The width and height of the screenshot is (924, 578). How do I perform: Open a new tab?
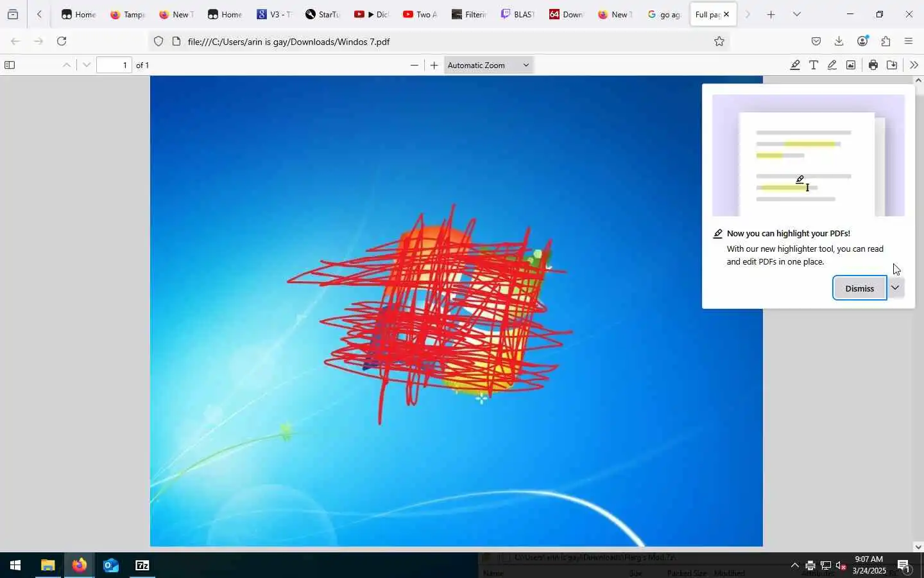(771, 14)
